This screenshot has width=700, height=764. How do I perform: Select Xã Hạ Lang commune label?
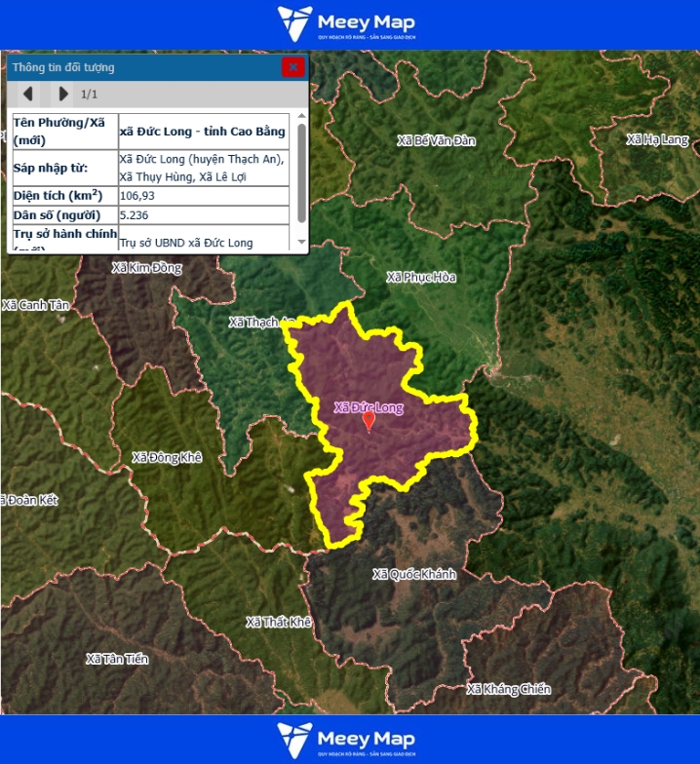pyautogui.click(x=657, y=140)
